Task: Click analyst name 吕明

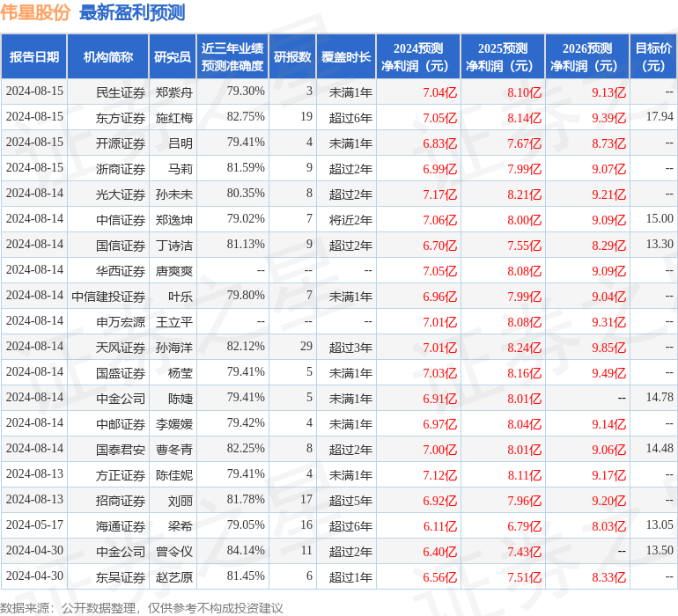Action: [181, 143]
